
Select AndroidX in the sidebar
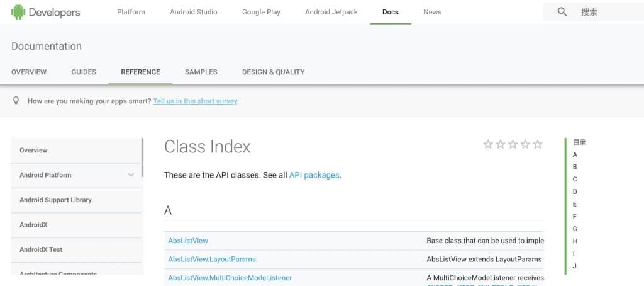[x=33, y=225]
